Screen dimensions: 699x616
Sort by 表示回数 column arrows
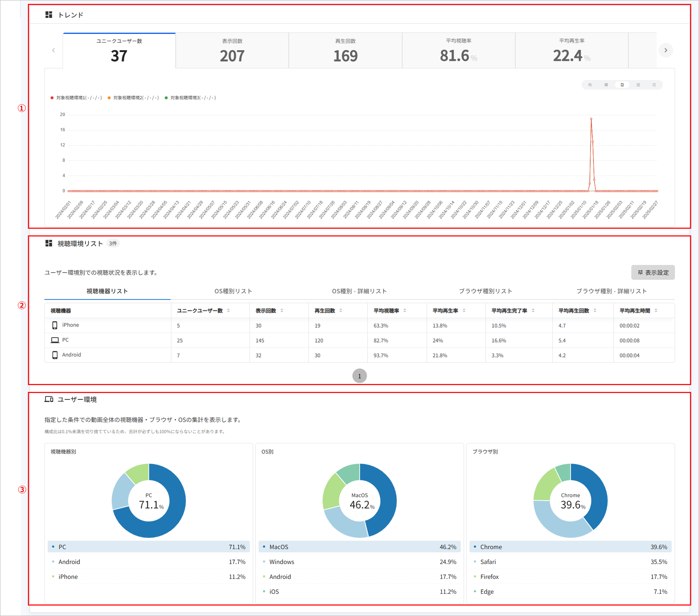(x=282, y=311)
